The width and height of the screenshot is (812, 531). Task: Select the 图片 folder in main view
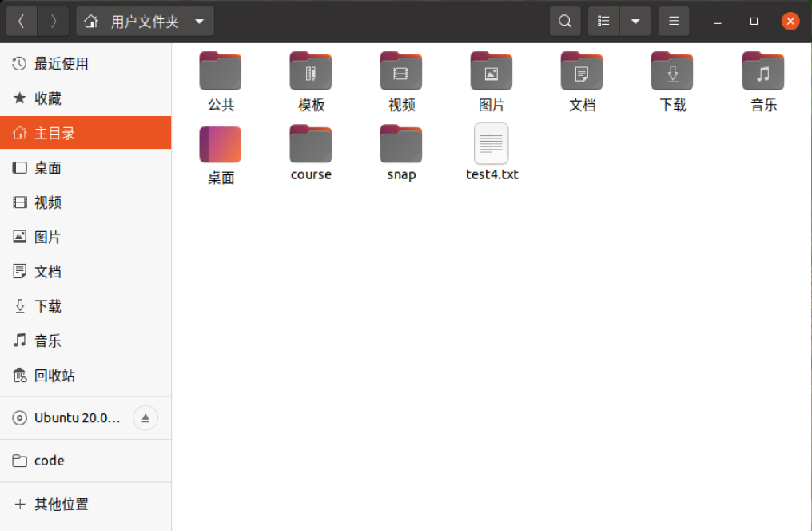[x=491, y=70]
